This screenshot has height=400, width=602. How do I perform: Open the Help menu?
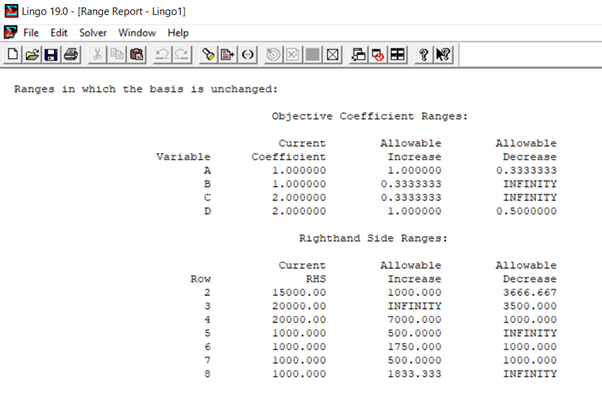(x=178, y=33)
